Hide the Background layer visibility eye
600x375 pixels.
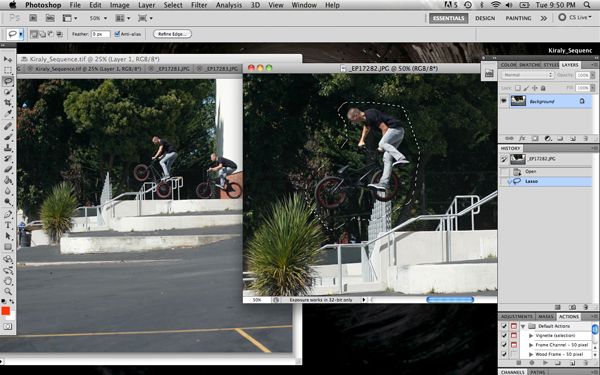click(504, 101)
